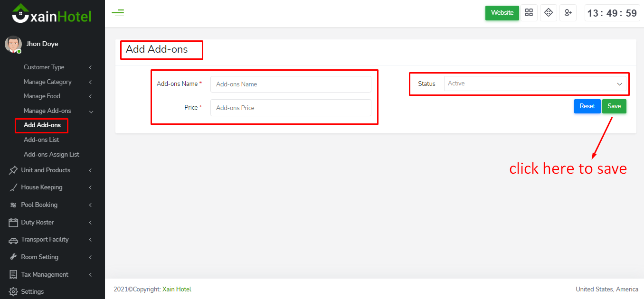Viewport: 644px width, 299px height.
Task: Select Add-ons Assign List menu item
Action: click(51, 155)
